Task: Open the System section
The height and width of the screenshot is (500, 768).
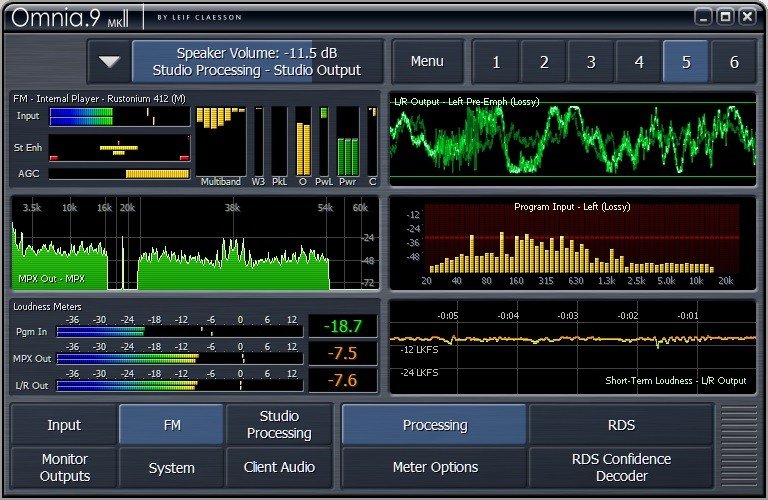Action: coord(171,467)
